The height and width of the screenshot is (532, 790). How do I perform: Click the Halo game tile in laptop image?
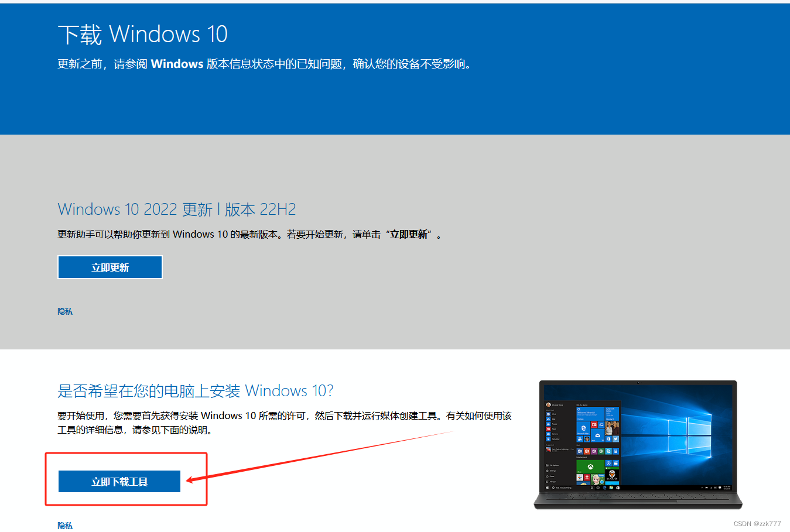click(x=612, y=476)
